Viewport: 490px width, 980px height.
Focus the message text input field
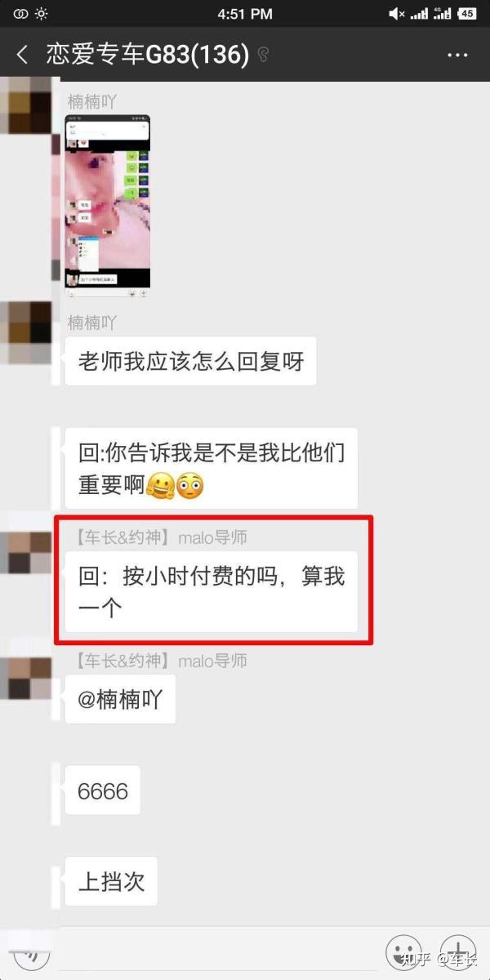[x=218, y=951]
